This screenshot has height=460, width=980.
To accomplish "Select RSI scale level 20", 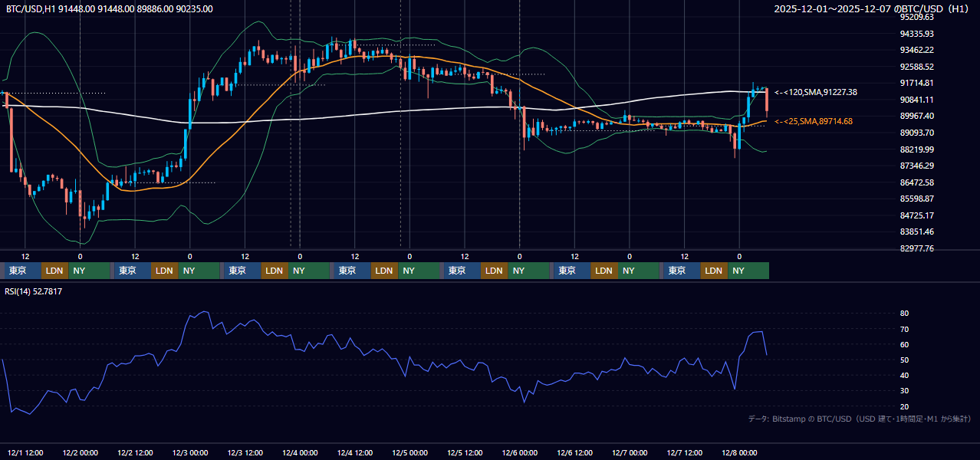I will point(904,406).
